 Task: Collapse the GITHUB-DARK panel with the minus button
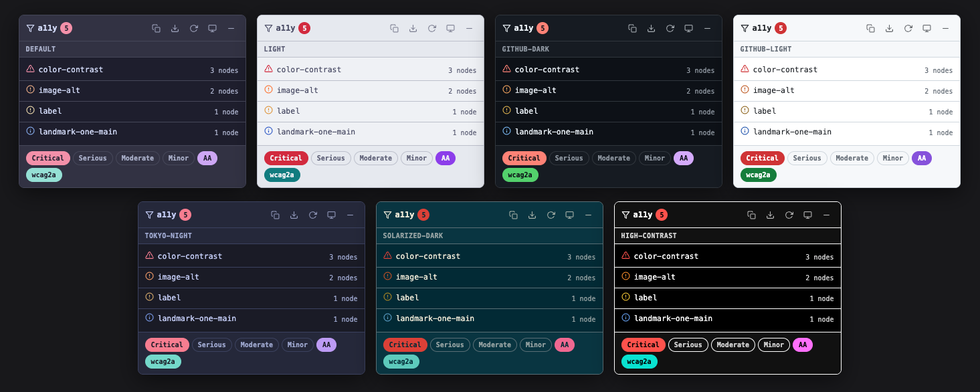click(707, 28)
